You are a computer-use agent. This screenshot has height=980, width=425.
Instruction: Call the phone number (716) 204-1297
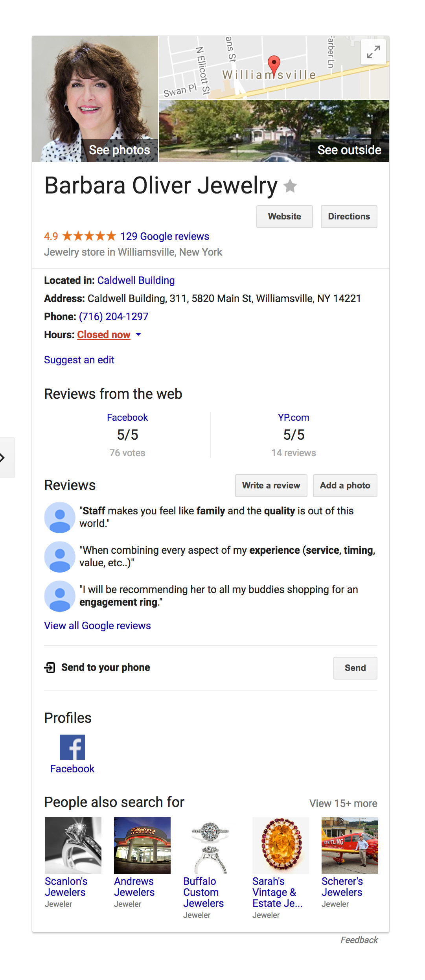(114, 317)
